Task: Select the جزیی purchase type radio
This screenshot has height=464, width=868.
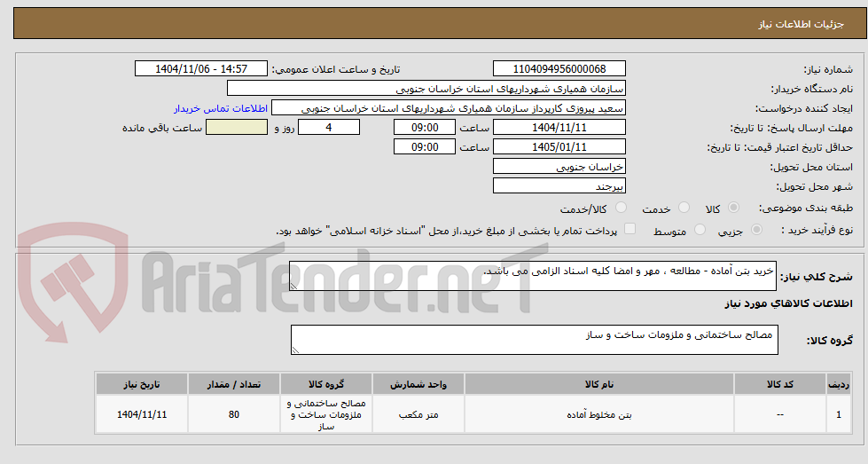Action: point(757,229)
